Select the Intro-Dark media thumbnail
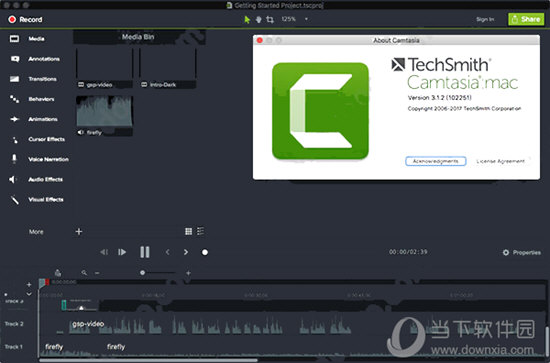Viewport: 550px width, 363px height. [168, 68]
